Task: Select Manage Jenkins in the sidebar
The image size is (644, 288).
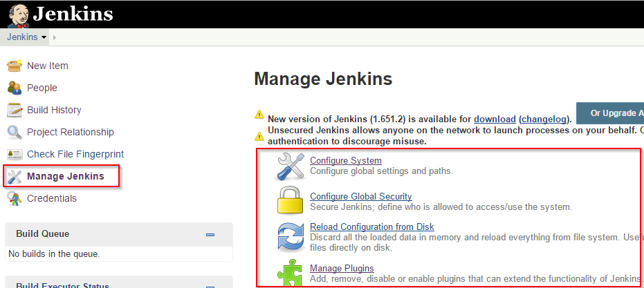Action: click(x=66, y=176)
